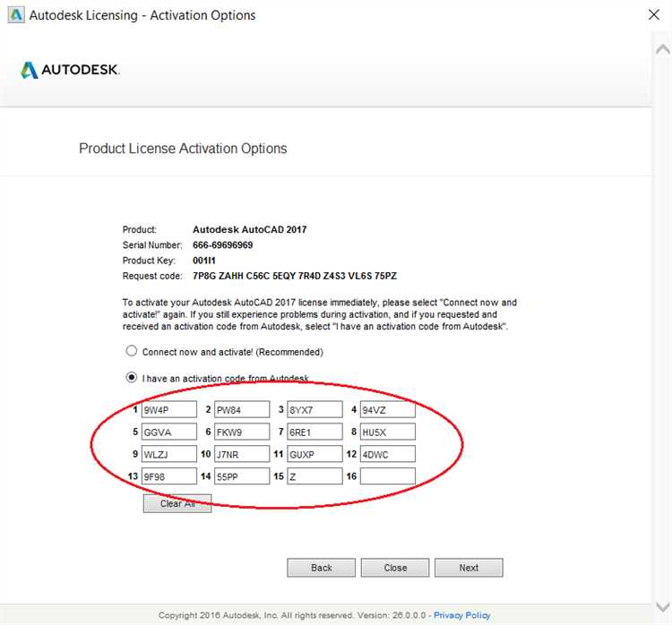Click the scrollbar down arrow
Viewport: 672px width, 625px height.
tap(662, 607)
